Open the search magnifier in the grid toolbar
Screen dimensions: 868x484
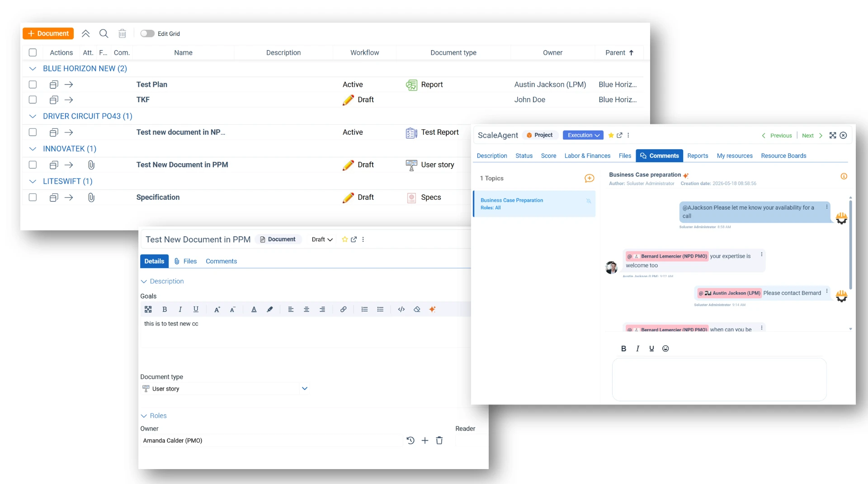tap(104, 33)
